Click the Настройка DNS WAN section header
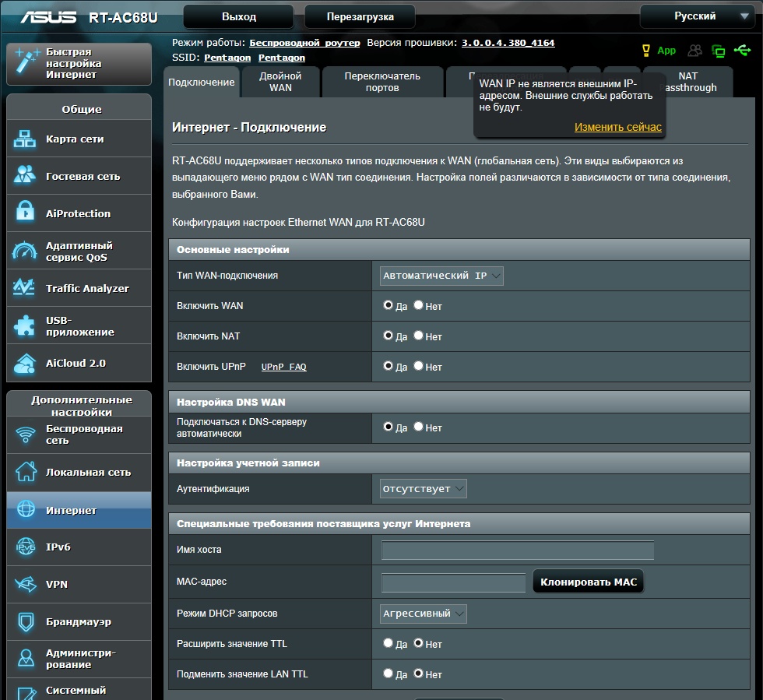763x700 pixels. pyautogui.click(x=459, y=402)
